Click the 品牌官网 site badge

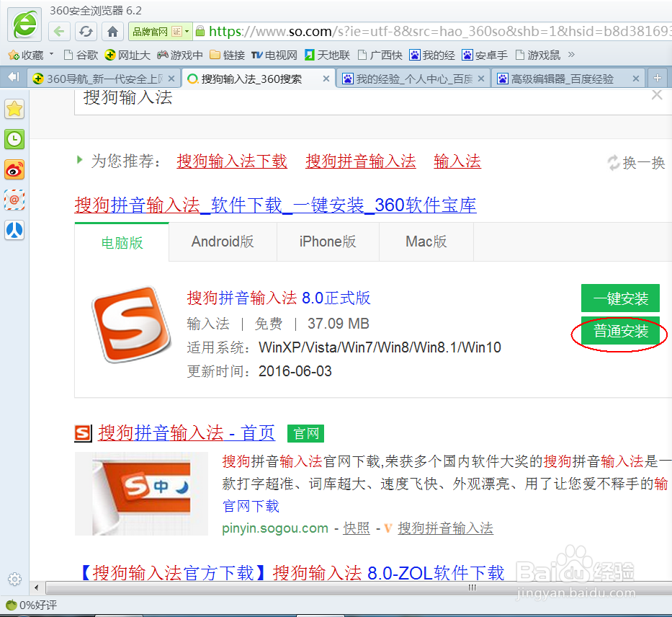(150, 31)
